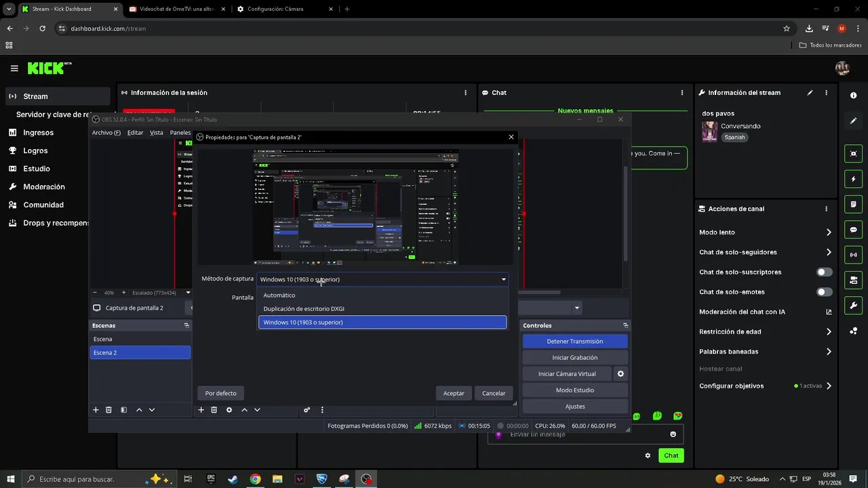
Task: Move the source up with the sources up arrow
Action: pyautogui.click(x=244, y=410)
